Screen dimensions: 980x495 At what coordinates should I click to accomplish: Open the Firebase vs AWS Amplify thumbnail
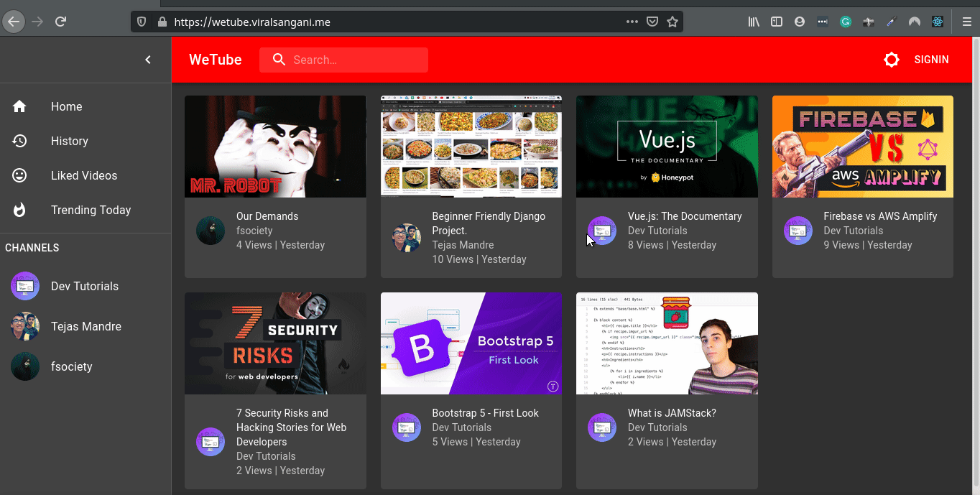click(x=863, y=147)
